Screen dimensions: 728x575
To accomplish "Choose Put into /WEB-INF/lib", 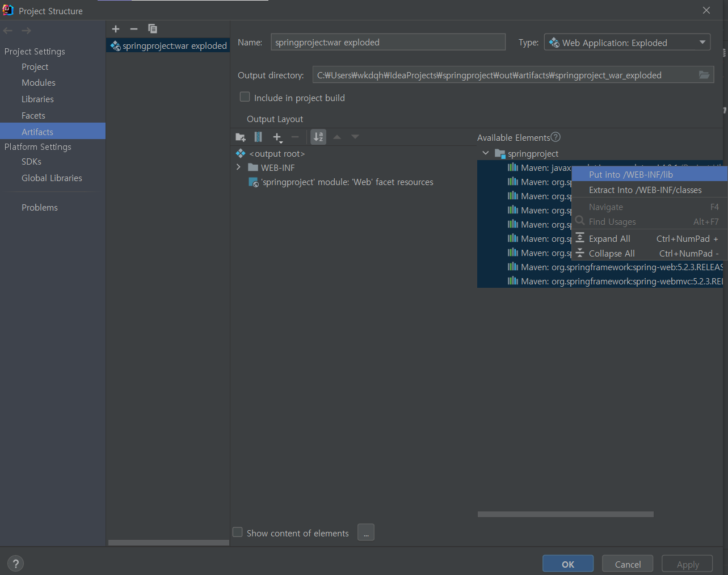I will click(x=649, y=175).
